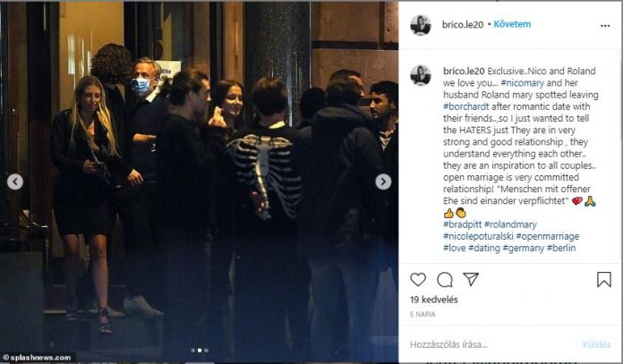Open the #nicomary hashtag

click(x=522, y=83)
